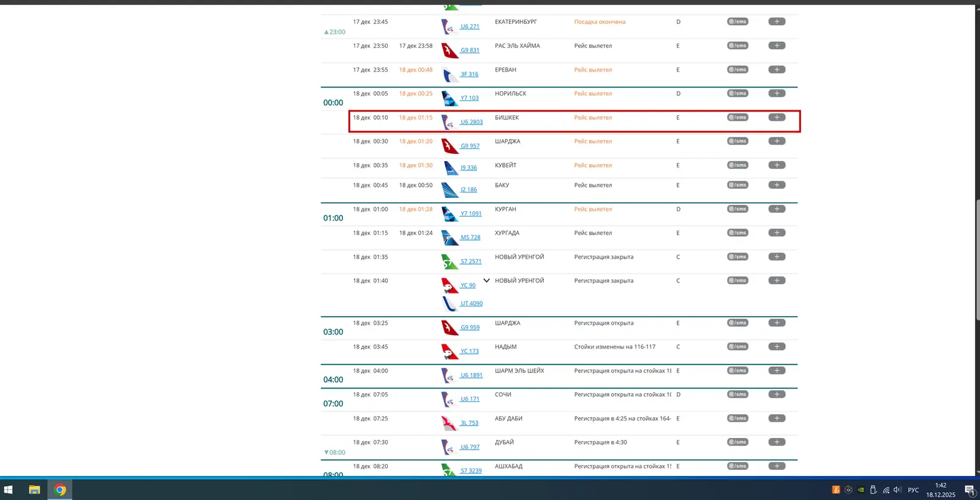Collapse the codeshare chevron next to YC 90

(x=486, y=281)
